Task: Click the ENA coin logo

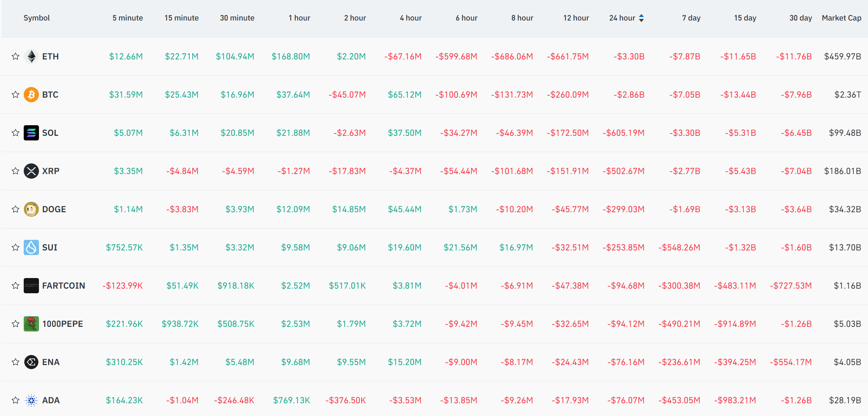Action: (x=31, y=362)
